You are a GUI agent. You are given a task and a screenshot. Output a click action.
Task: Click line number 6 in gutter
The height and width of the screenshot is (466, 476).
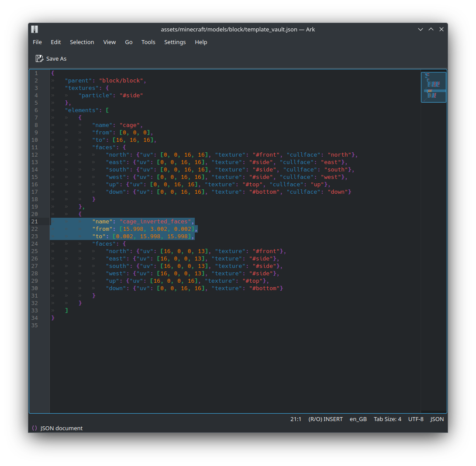36,110
